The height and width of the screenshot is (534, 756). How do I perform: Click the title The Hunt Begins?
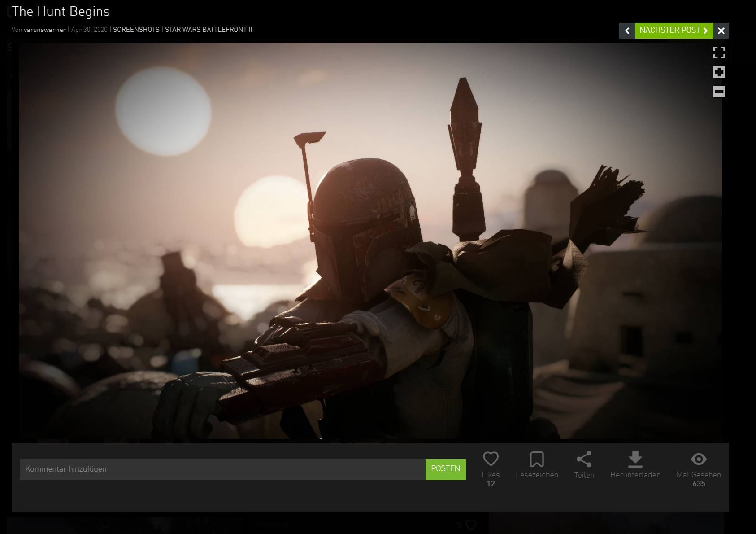(x=61, y=11)
